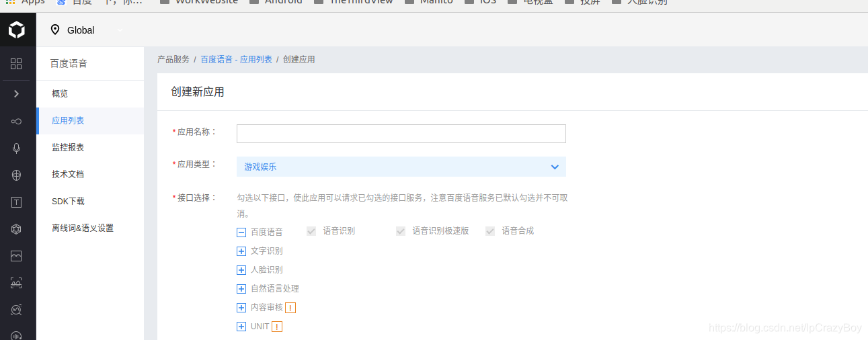Click the Baidu Cloud logo icon
The width and height of the screenshot is (868, 340).
pyautogui.click(x=17, y=30)
